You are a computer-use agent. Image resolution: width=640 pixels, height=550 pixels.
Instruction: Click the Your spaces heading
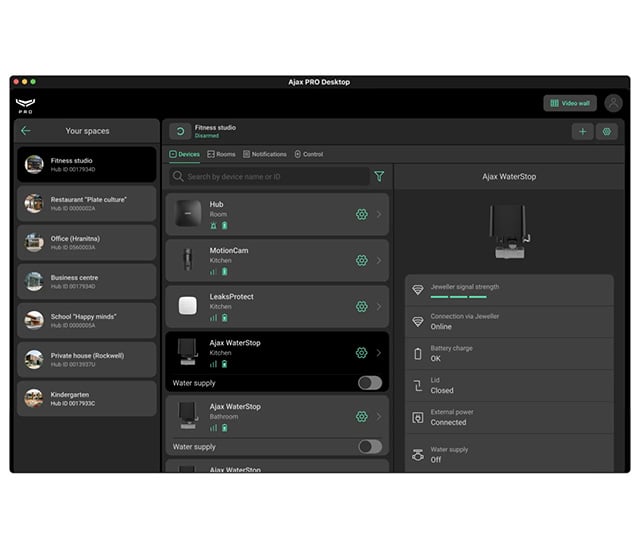(x=87, y=131)
